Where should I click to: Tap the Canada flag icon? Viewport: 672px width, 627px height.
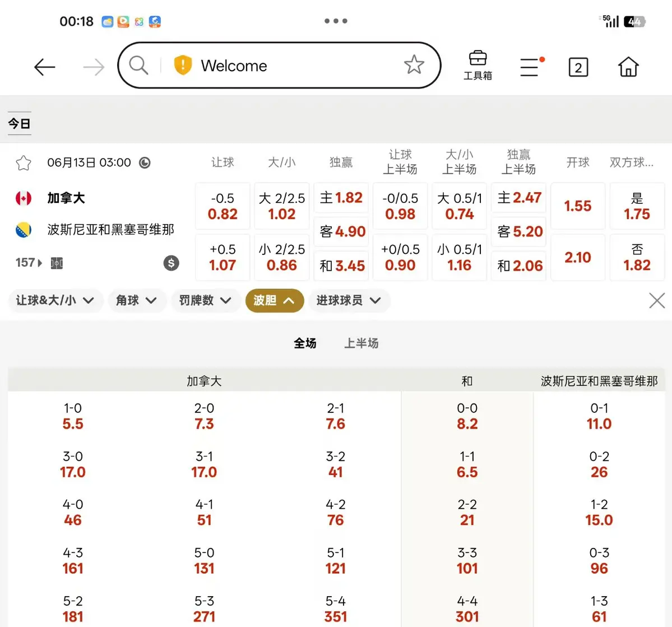click(24, 198)
